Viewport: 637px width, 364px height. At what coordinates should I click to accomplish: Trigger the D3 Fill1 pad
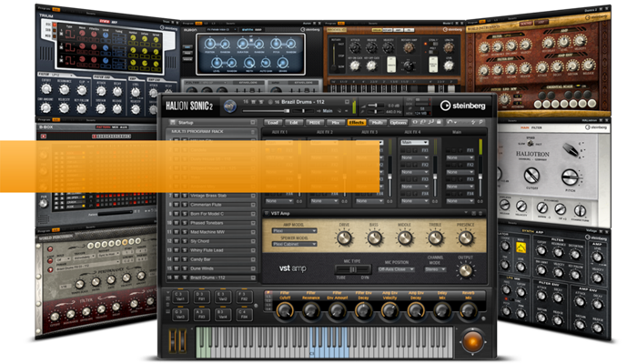(x=201, y=297)
